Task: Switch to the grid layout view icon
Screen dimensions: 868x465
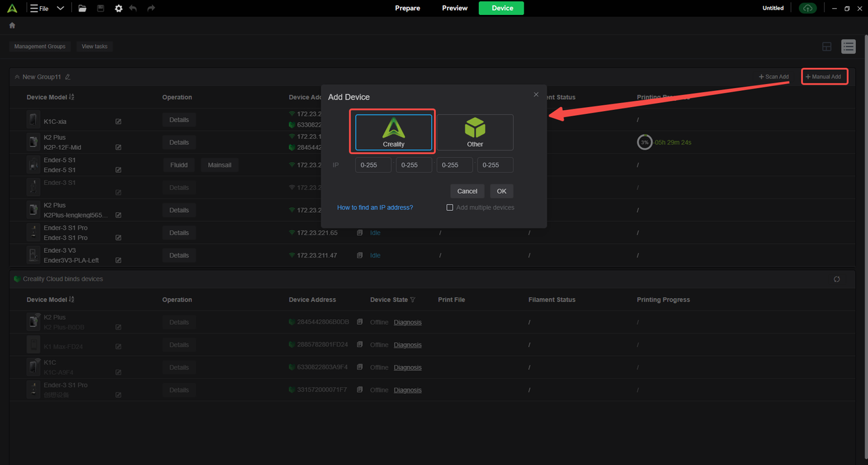Action: click(x=827, y=46)
